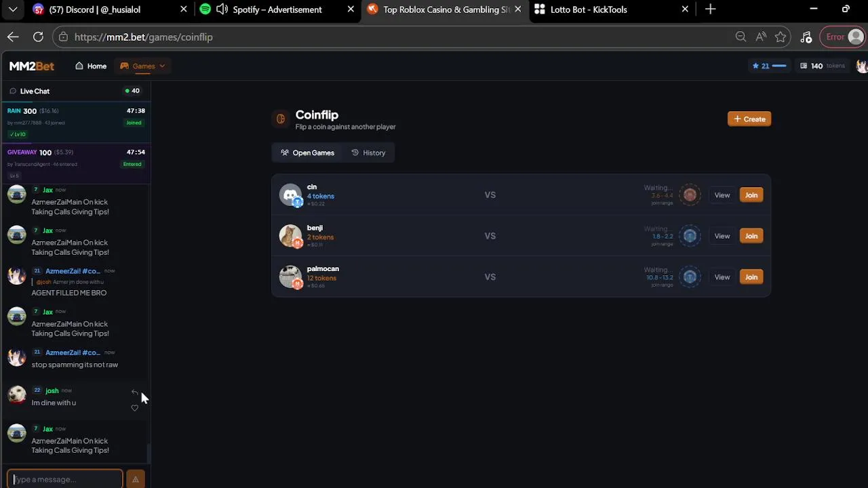Join palmocan's 12 tokens coinflip

click(x=751, y=277)
